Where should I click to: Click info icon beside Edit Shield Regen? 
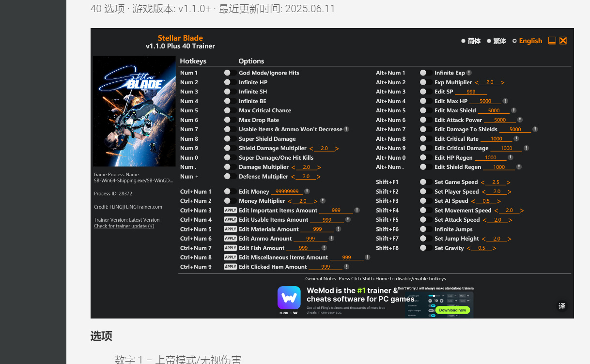coord(519,167)
